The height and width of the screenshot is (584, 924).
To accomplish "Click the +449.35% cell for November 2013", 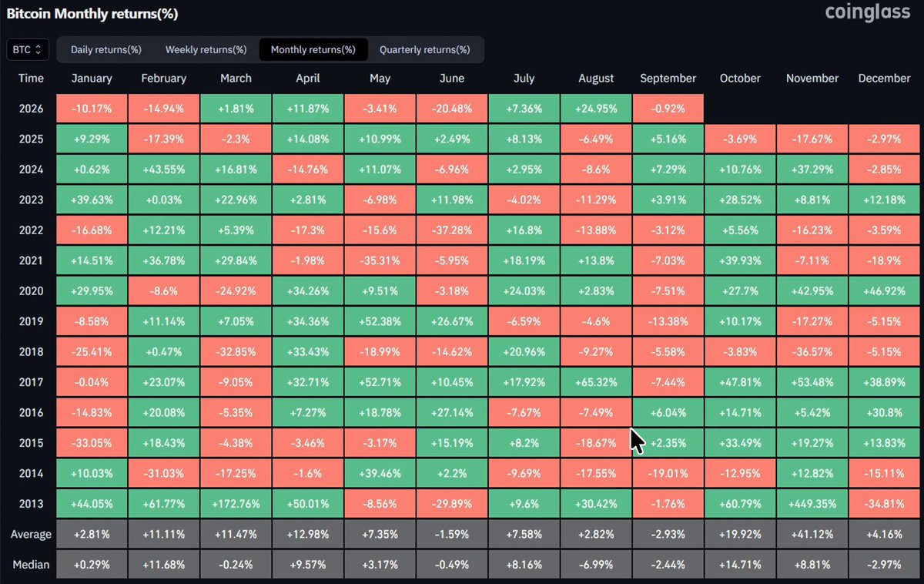I will point(812,504).
